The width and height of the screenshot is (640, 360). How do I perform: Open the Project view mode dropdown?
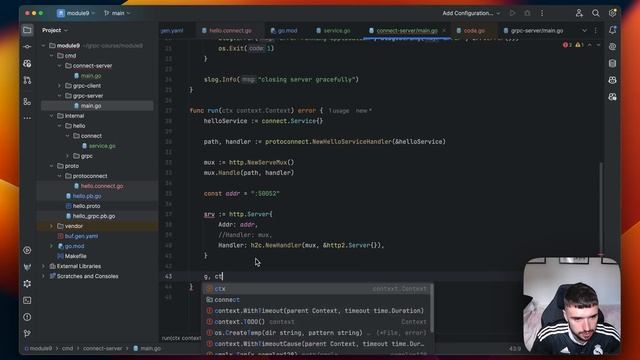tap(55, 30)
